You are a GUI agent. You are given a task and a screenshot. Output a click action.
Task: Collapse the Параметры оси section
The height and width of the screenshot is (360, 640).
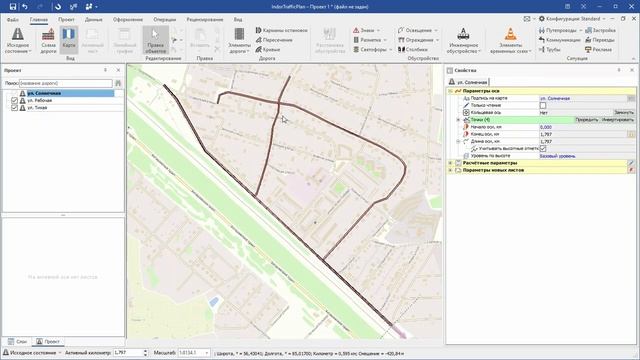point(451,91)
